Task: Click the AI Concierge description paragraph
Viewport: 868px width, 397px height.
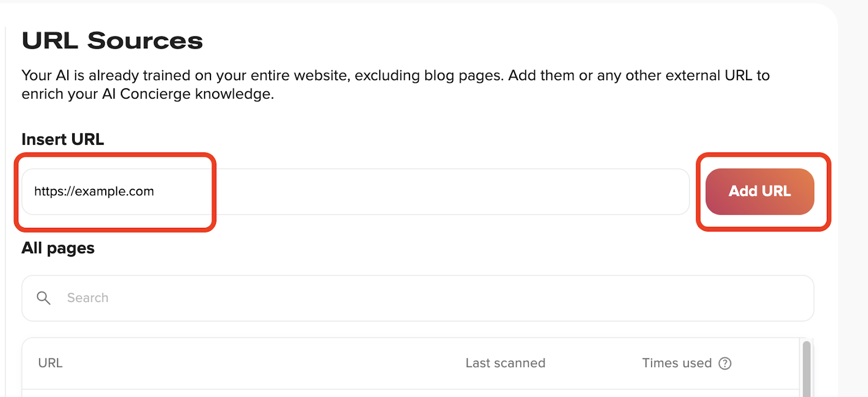Action: click(x=395, y=85)
